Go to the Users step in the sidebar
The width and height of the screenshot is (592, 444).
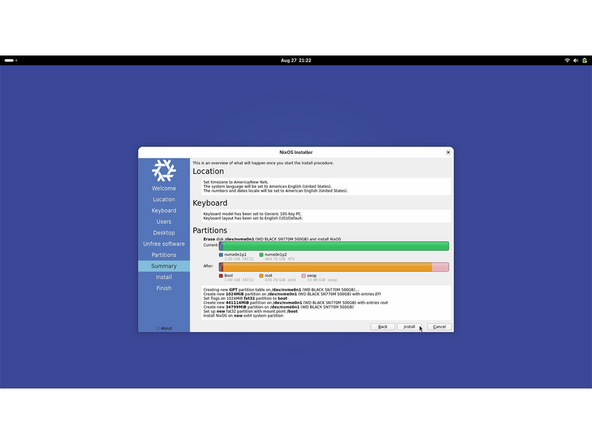164,222
